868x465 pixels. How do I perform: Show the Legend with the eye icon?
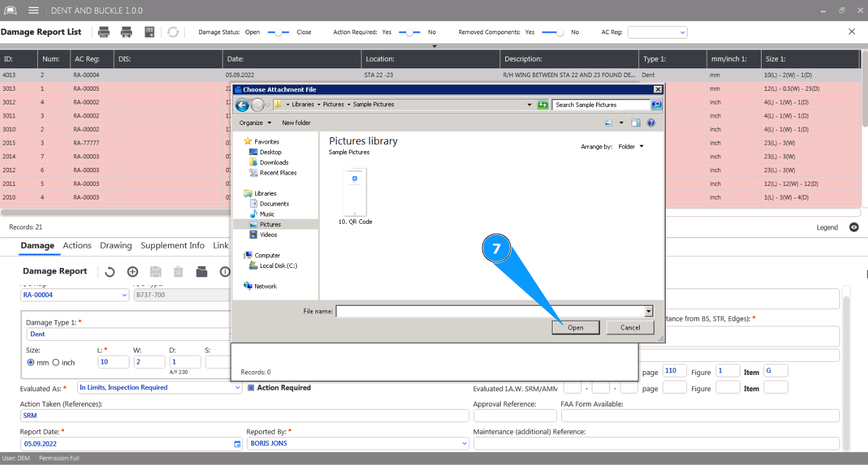[x=854, y=228]
